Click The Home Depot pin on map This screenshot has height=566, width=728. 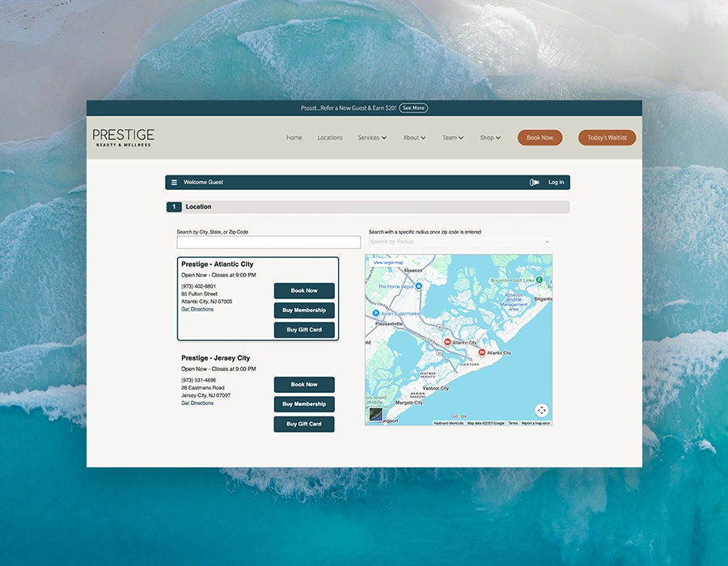point(419,286)
